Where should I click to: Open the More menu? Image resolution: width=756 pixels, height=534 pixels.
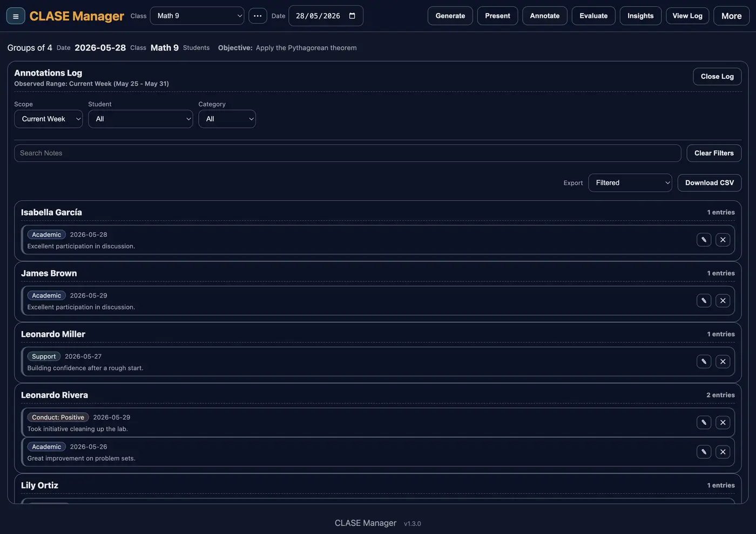pyautogui.click(x=731, y=16)
